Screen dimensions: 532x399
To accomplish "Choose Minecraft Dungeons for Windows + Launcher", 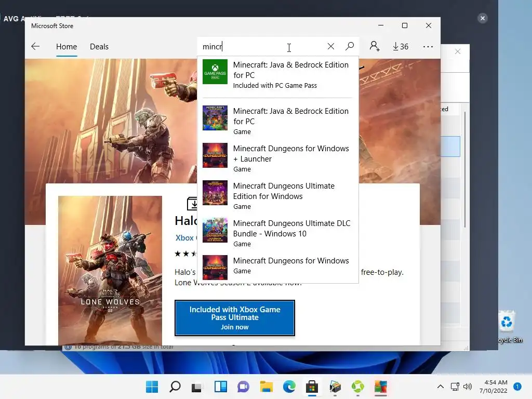I will (277, 158).
